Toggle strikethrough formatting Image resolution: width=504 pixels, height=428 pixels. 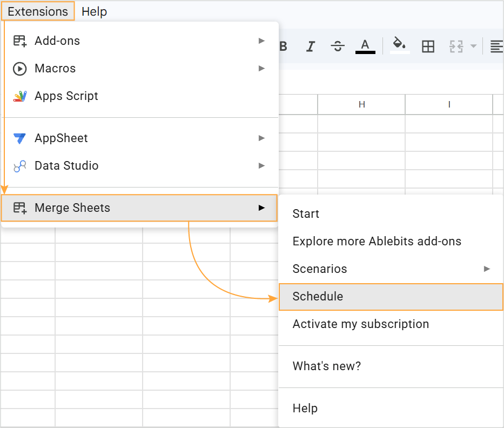[x=338, y=46]
